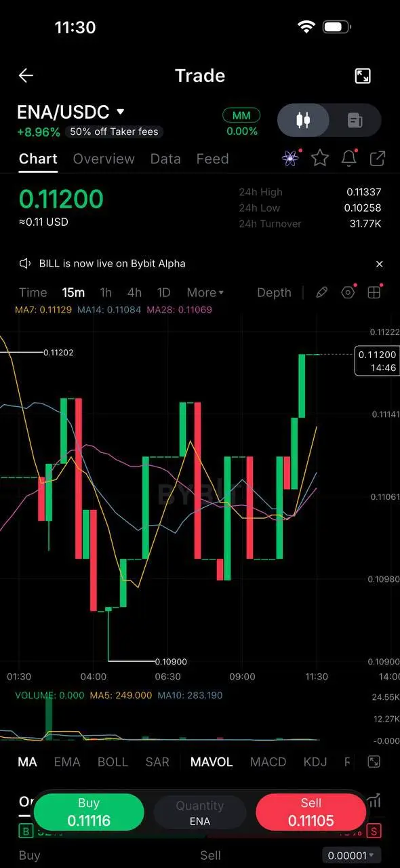Click the 24h Turnover value 31.77K
The image size is (400, 868).
365,223
